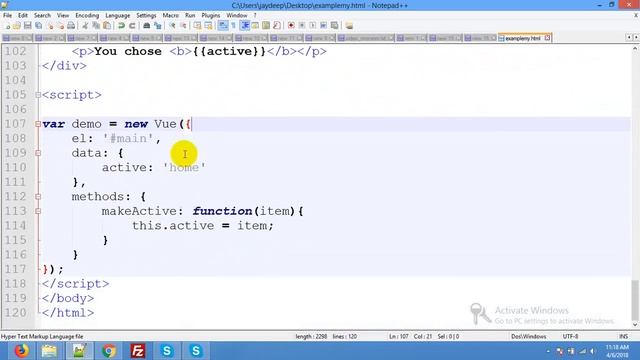
Task: Toggle synchronized vertical scrolling
Action: [x=197, y=26]
